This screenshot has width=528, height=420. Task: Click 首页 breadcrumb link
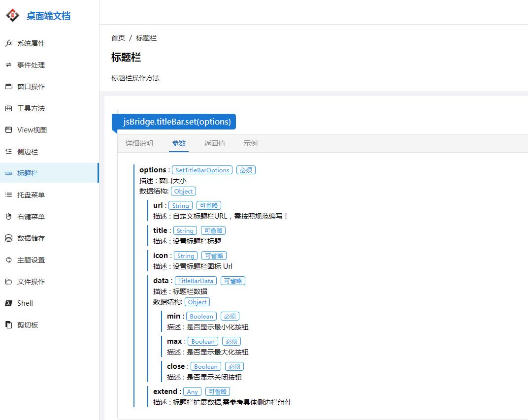pyautogui.click(x=118, y=38)
